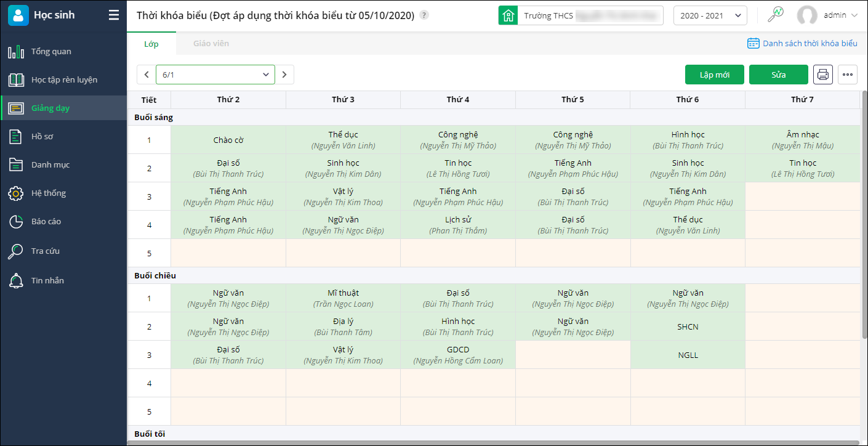Click the green school house icon

tap(508, 15)
